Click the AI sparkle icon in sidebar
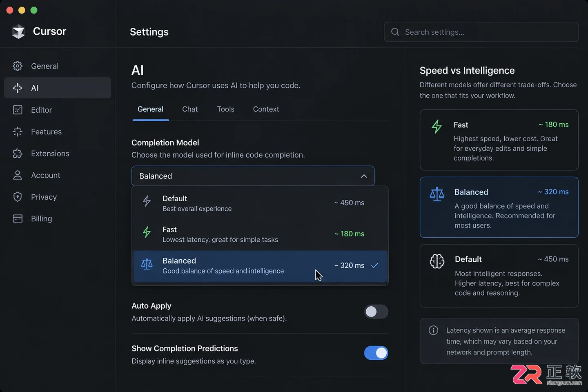The image size is (588, 392). coord(18,88)
